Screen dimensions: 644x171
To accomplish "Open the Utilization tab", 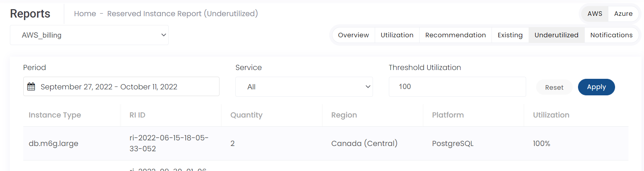I will pos(397,35).
